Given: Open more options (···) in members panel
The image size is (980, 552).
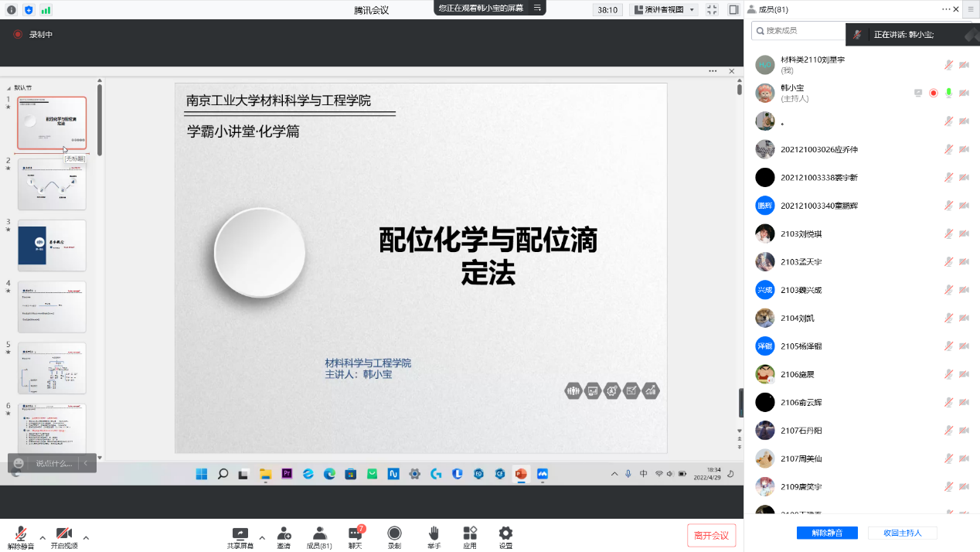Looking at the screenshot, I should (946, 9).
